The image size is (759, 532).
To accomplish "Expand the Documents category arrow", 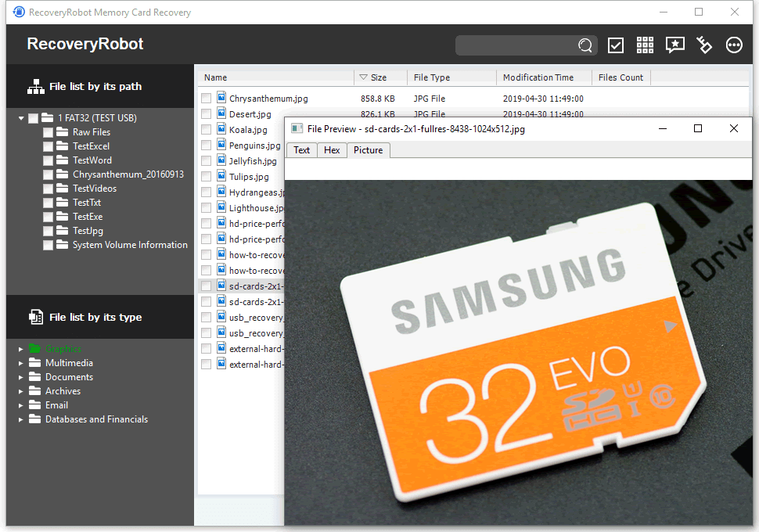I will tap(21, 377).
